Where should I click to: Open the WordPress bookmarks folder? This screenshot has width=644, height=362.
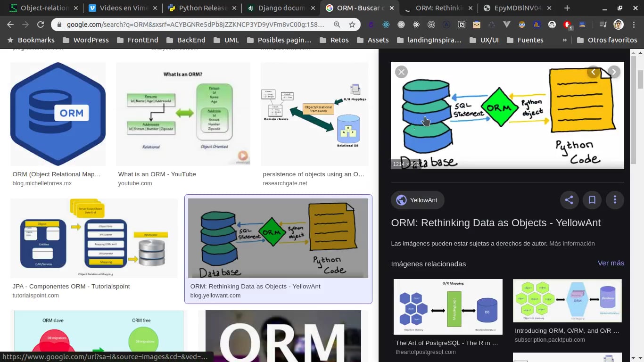pyautogui.click(x=86, y=40)
